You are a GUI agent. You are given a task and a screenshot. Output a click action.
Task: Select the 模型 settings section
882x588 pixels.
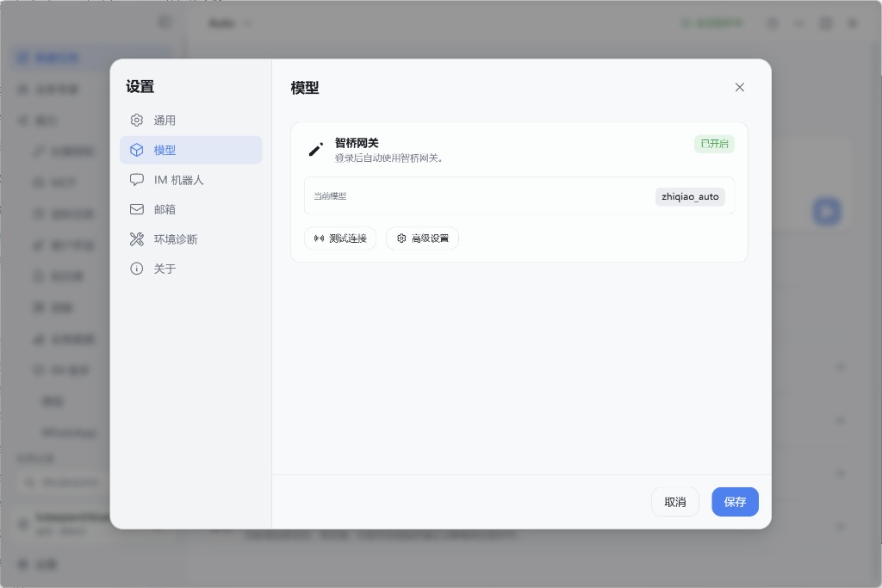point(190,150)
